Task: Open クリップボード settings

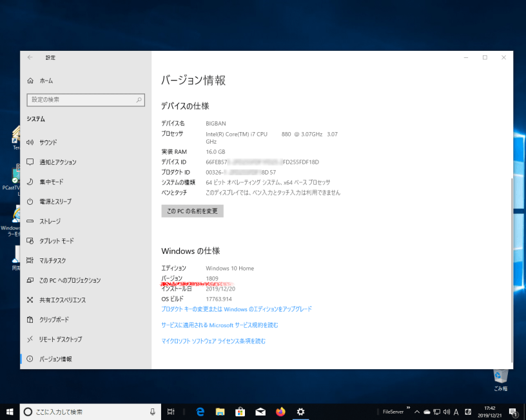Action: (86, 320)
